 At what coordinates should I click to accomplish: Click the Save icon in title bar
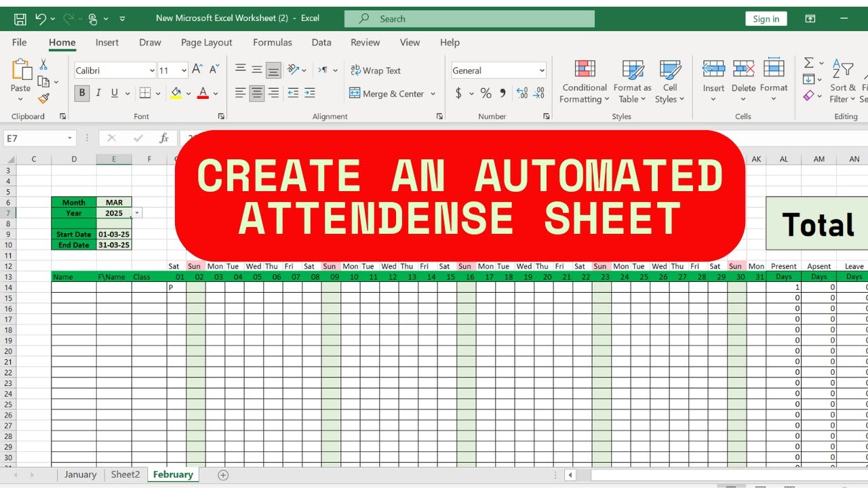tap(20, 19)
